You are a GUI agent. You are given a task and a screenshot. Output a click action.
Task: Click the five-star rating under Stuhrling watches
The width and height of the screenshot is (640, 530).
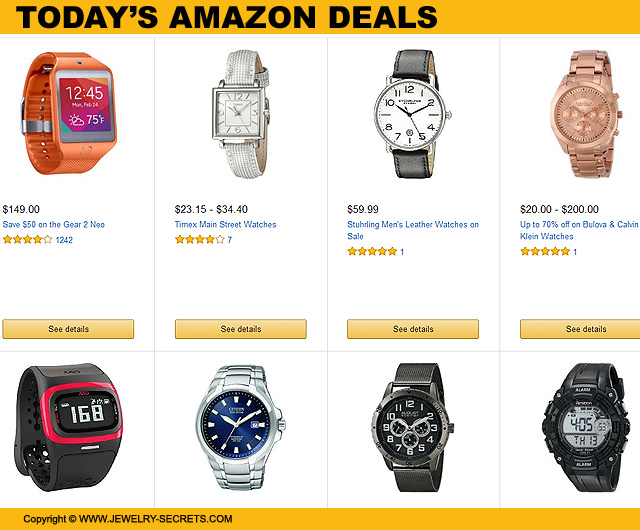[x=372, y=252]
